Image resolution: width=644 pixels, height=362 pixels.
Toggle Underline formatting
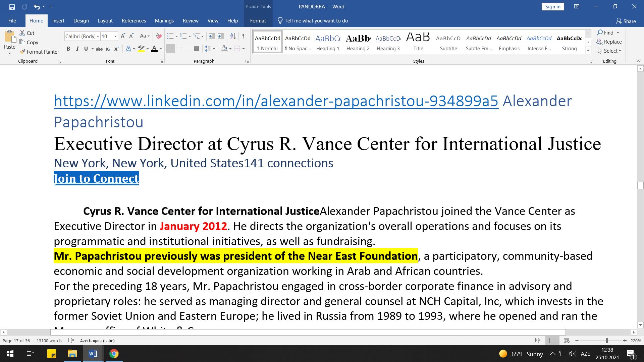pyautogui.click(x=86, y=49)
